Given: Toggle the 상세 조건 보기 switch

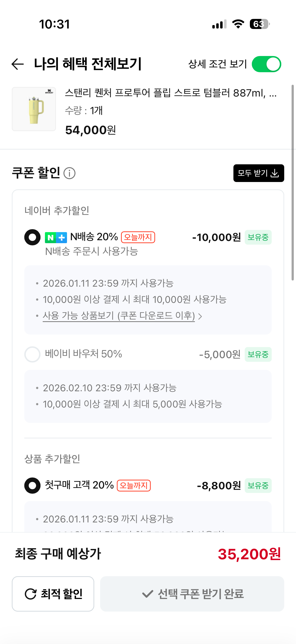Looking at the screenshot, I should (266, 64).
